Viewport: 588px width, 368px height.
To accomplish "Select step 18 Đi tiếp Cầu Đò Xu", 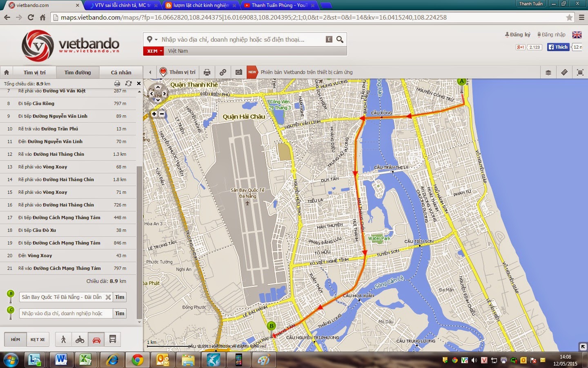I will pyautogui.click(x=68, y=230).
